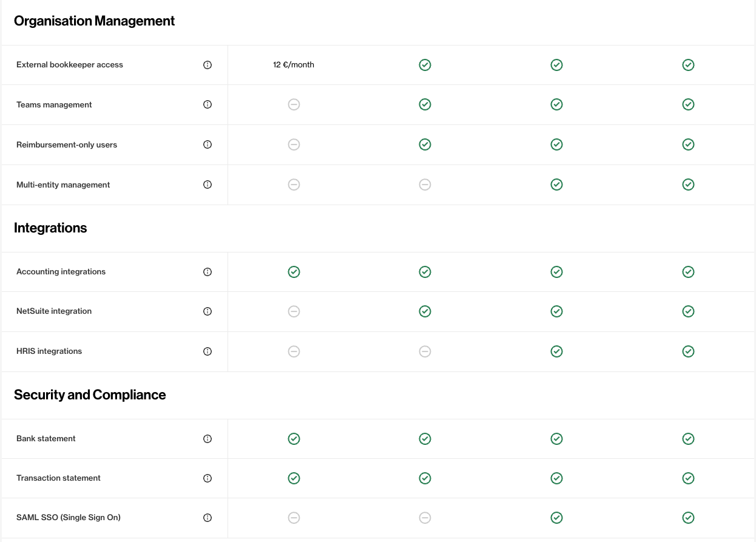The image size is (756, 542).
Task: Click the 12 €/month bookkeeper price
Action: (x=294, y=65)
